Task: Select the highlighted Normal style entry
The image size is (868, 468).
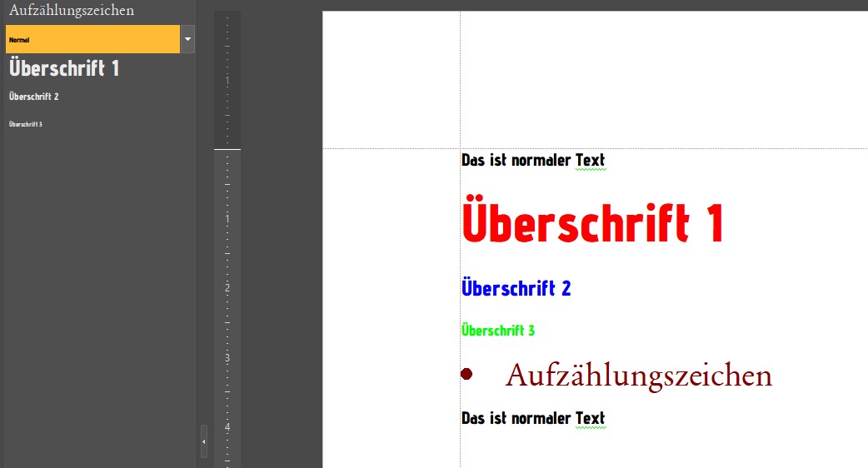Action: [x=92, y=39]
